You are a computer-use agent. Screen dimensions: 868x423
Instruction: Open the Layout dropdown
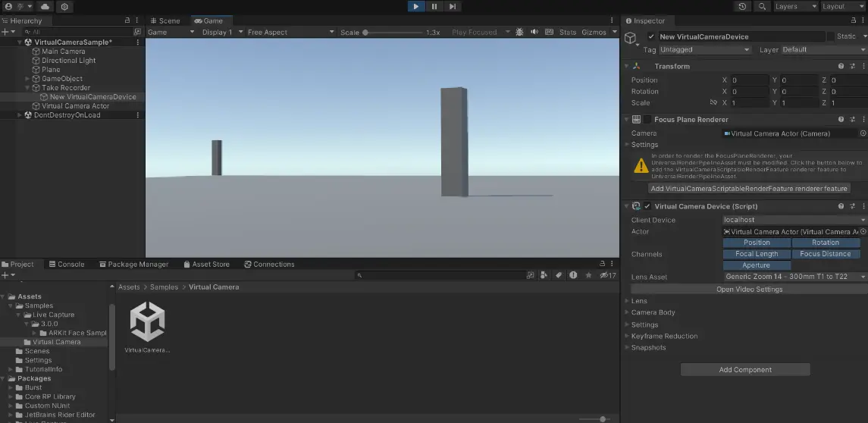[841, 7]
